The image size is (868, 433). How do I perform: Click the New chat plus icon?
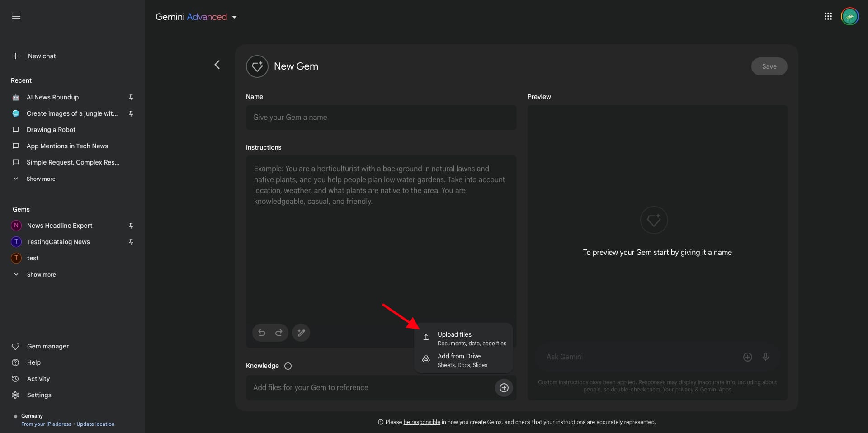click(15, 56)
